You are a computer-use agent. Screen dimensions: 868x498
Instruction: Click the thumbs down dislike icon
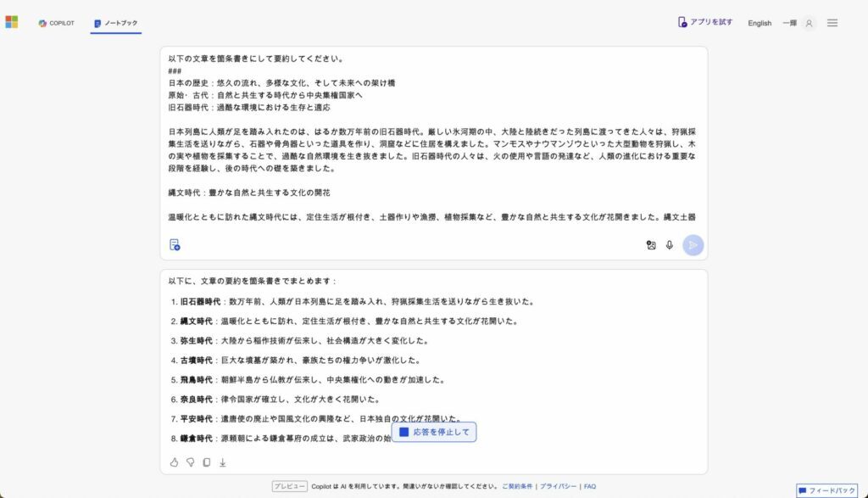click(191, 462)
